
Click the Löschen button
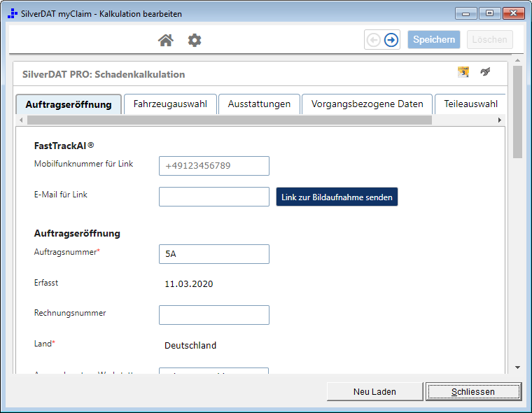[489, 40]
